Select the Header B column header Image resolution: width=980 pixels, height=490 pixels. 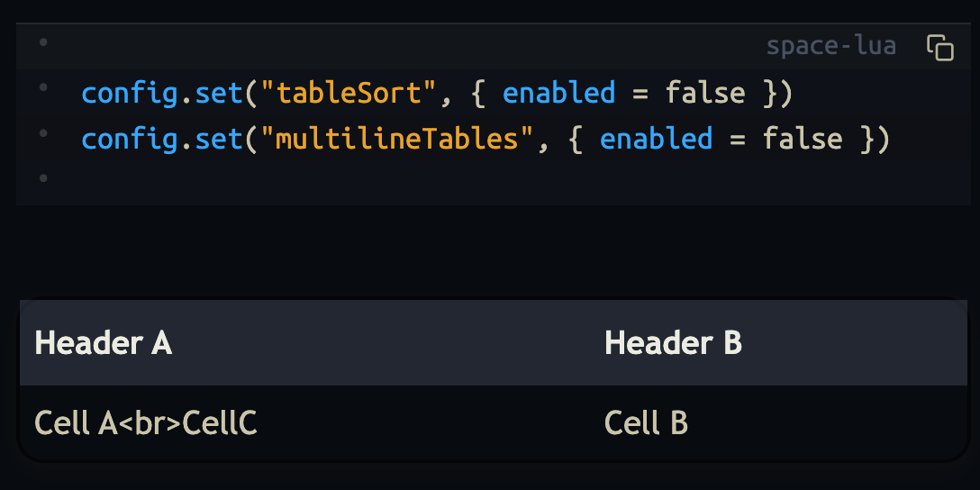coord(673,343)
